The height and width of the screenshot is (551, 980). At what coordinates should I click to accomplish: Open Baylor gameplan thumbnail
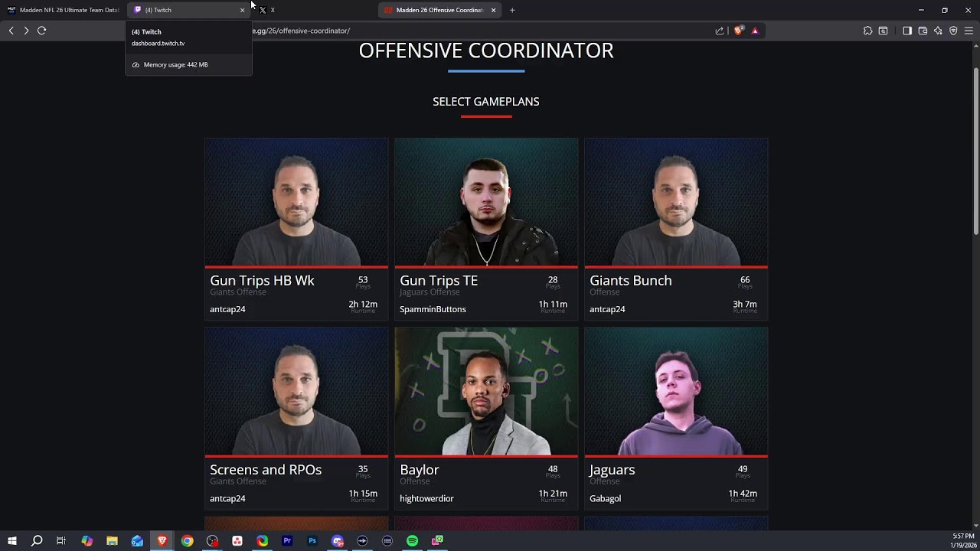[486, 391]
